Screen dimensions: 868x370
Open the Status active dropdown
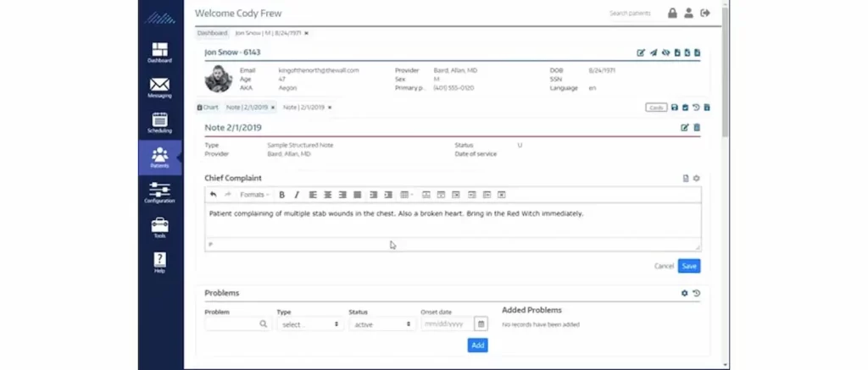(x=382, y=324)
